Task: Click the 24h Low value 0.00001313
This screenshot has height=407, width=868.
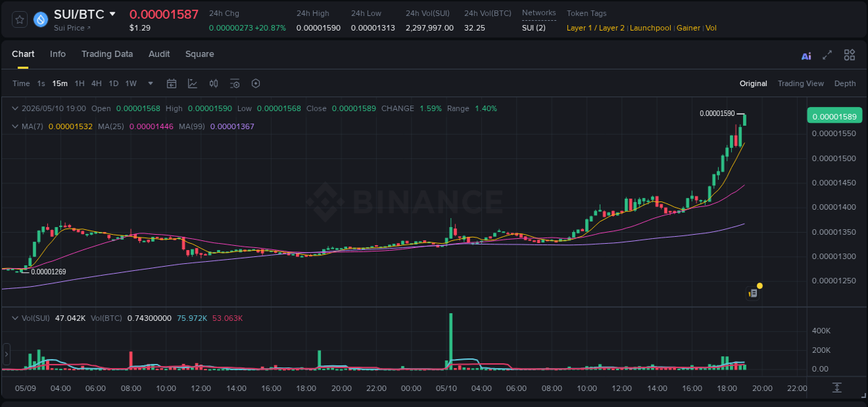Action: coord(373,28)
